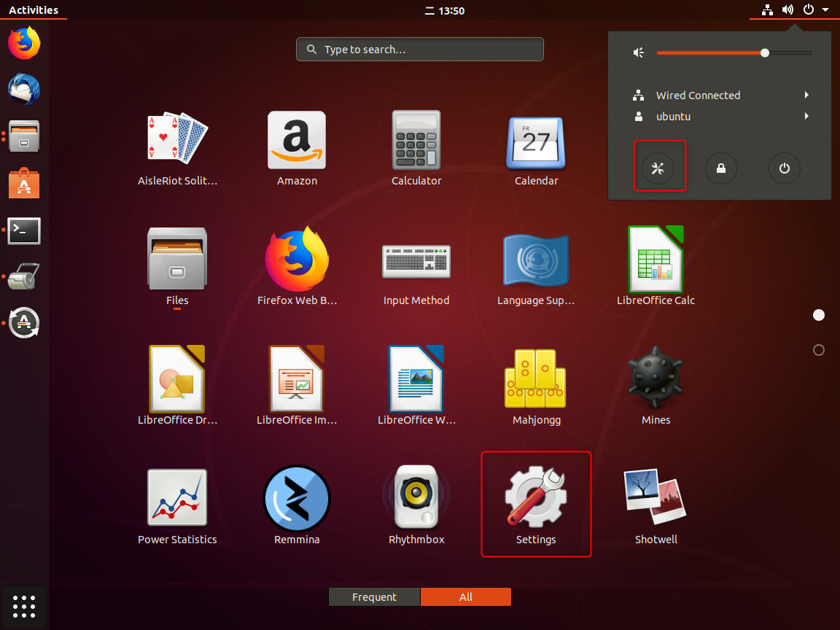Mute sound via the speaker icon in the volume row
Screen dimensions: 840x630
[639, 52]
